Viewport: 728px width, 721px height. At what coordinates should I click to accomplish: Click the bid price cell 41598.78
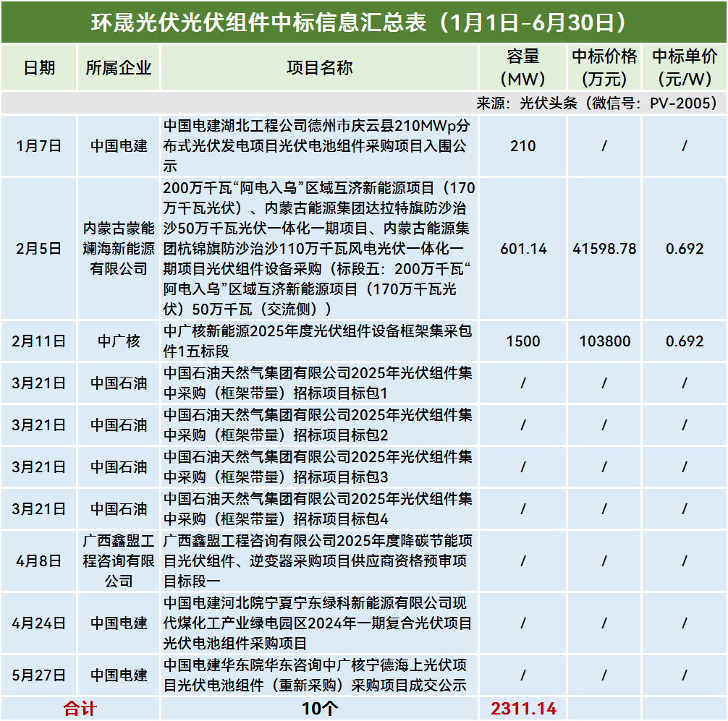(x=604, y=249)
